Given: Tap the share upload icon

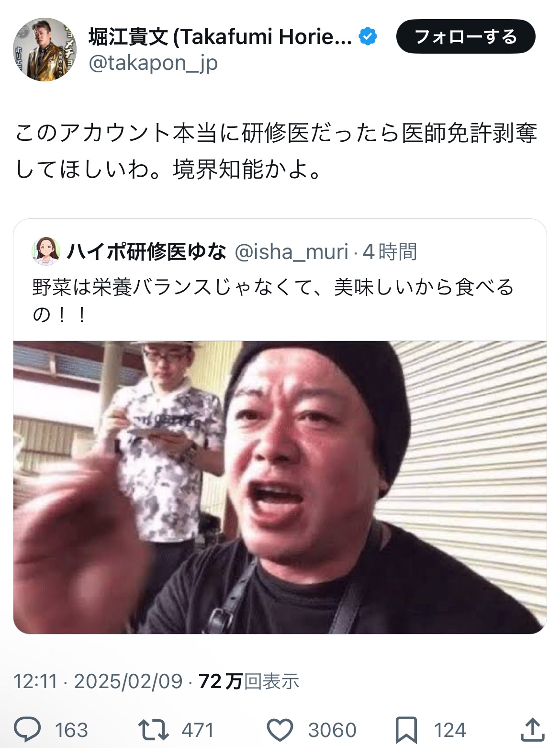Looking at the screenshot, I should tap(532, 729).
